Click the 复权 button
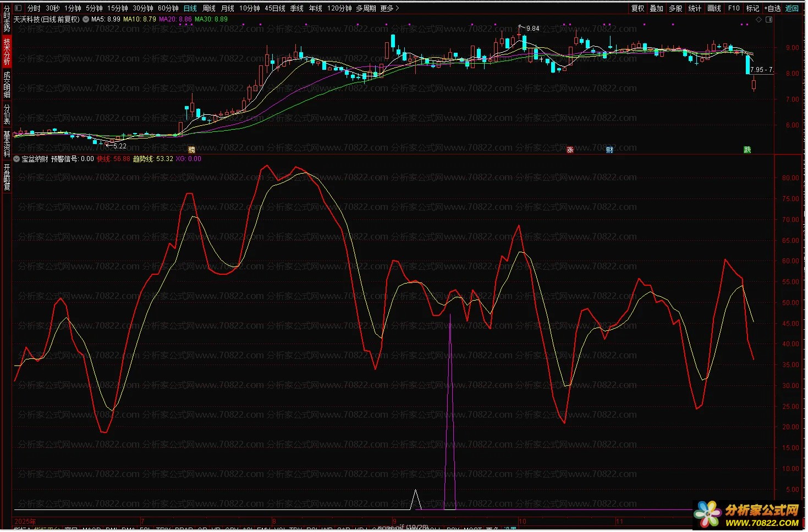This screenshot has height=532, width=808. point(637,8)
